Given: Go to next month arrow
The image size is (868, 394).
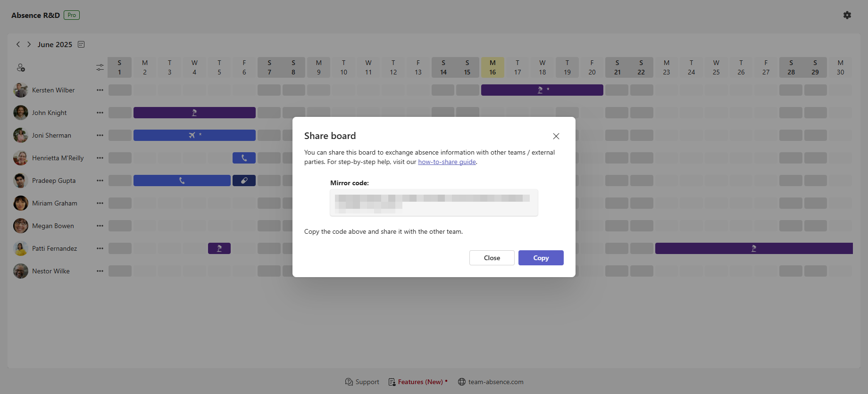Looking at the screenshot, I should pos(29,44).
